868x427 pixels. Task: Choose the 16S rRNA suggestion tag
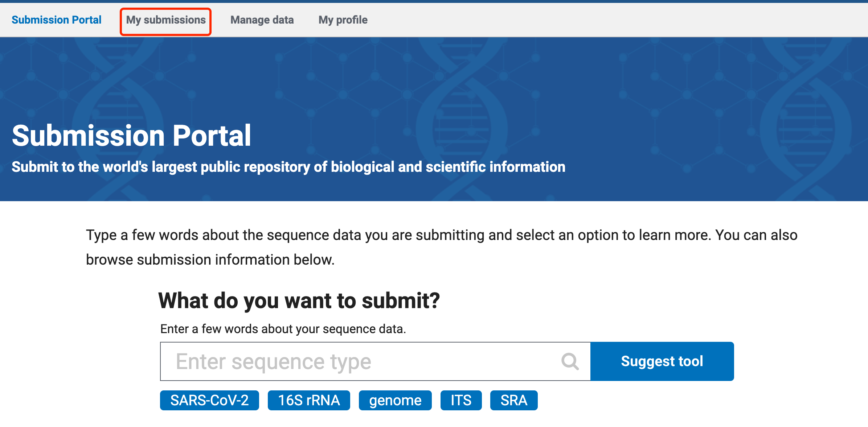coord(309,400)
